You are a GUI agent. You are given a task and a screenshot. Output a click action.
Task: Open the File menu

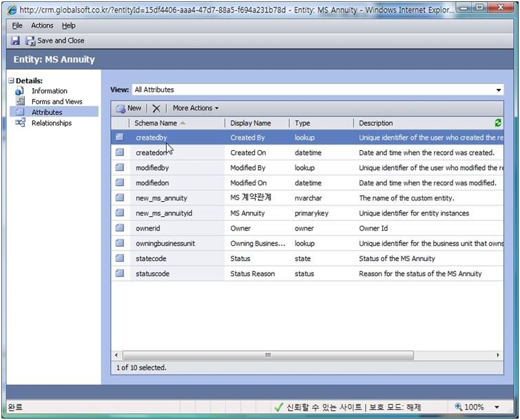17,25
